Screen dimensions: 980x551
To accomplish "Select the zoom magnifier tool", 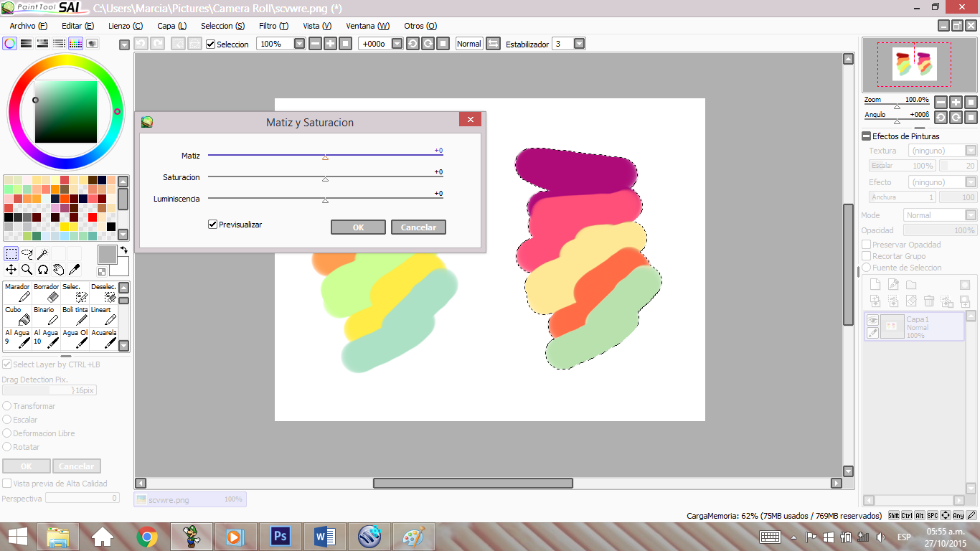I will 27,270.
